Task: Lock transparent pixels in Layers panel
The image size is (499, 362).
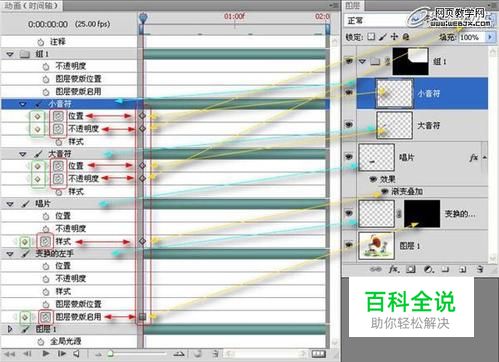Action: (x=371, y=37)
